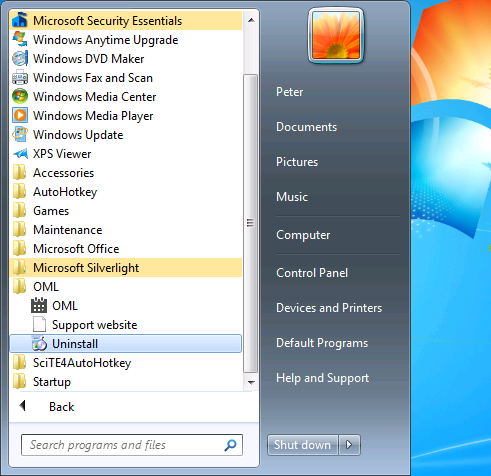This screenshot has width=491, height=476.
Task: Click the Microsoft Security Essentials icon
Action: [20, 21]
